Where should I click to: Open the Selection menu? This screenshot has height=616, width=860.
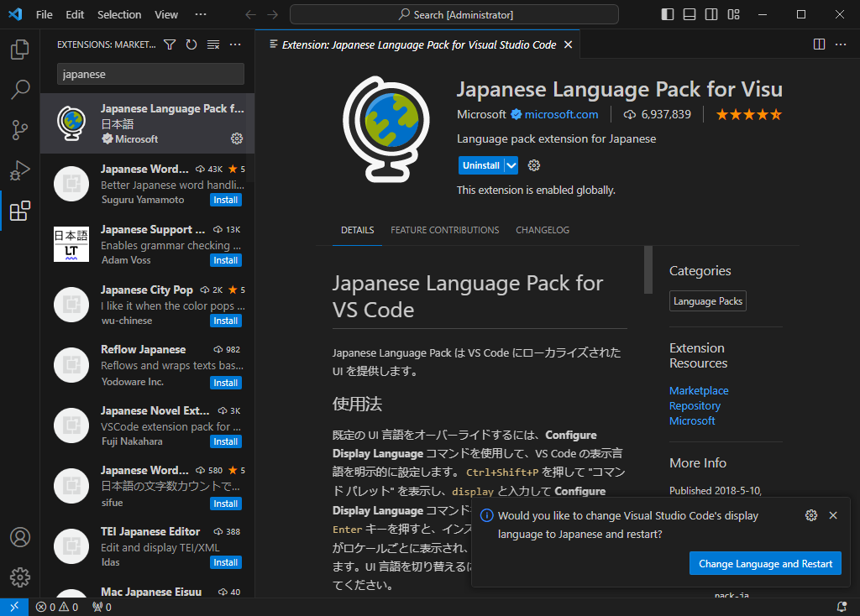[x=119, y=14]
